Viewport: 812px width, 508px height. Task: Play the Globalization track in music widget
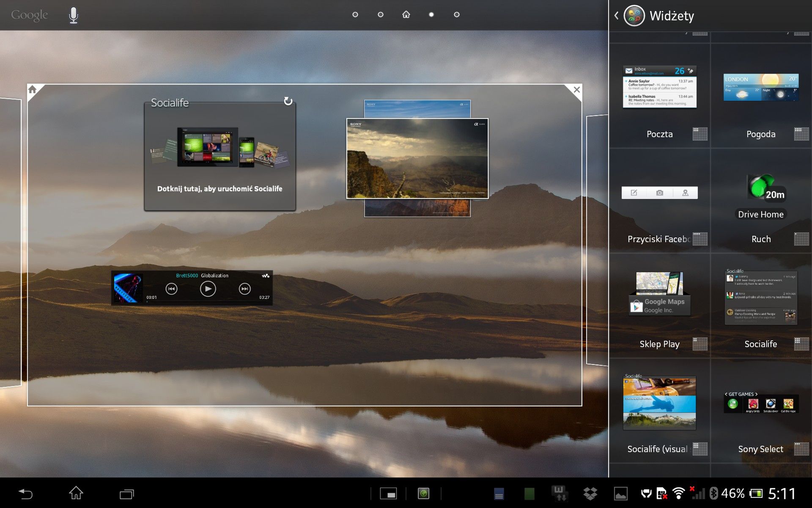pos(208,289)
